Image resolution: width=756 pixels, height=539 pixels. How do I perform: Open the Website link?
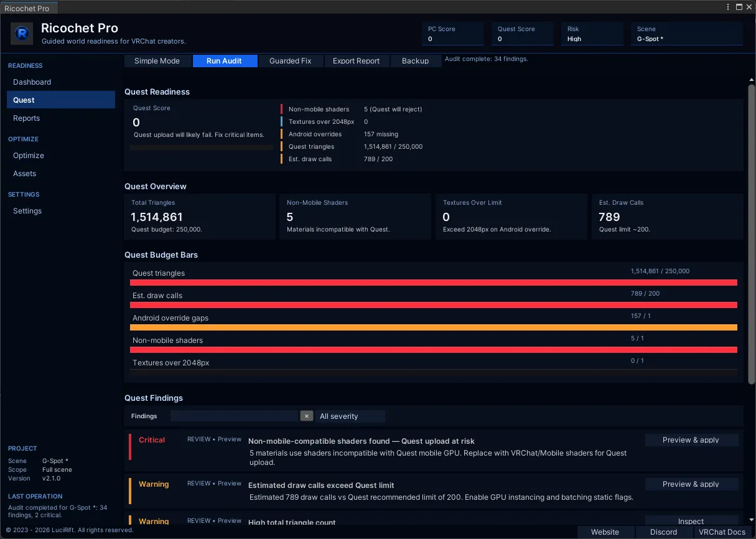605,532
